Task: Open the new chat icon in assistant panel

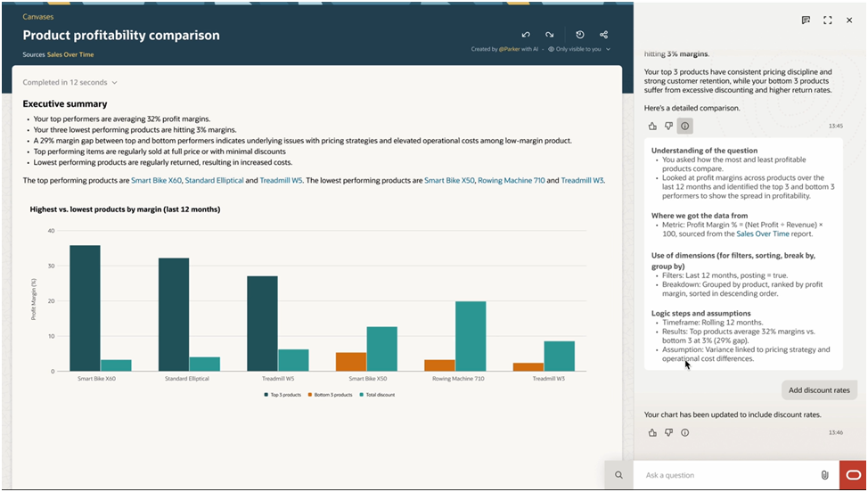Action: 806,20
